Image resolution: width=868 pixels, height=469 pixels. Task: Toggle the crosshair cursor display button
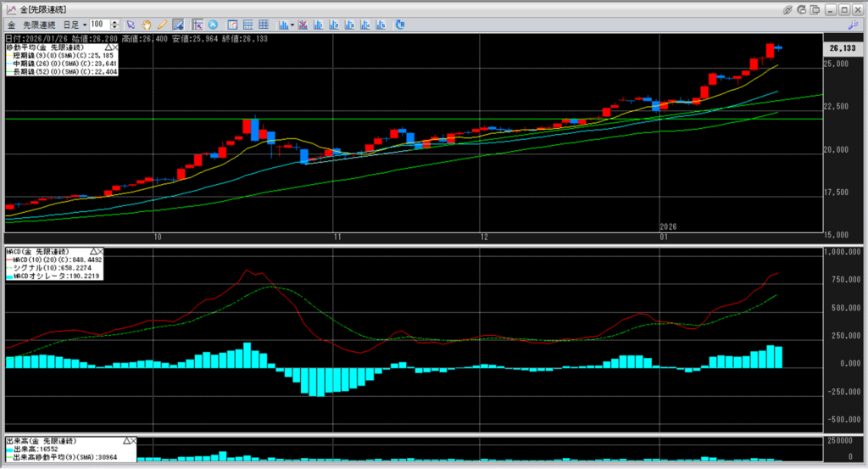(197, 25)
